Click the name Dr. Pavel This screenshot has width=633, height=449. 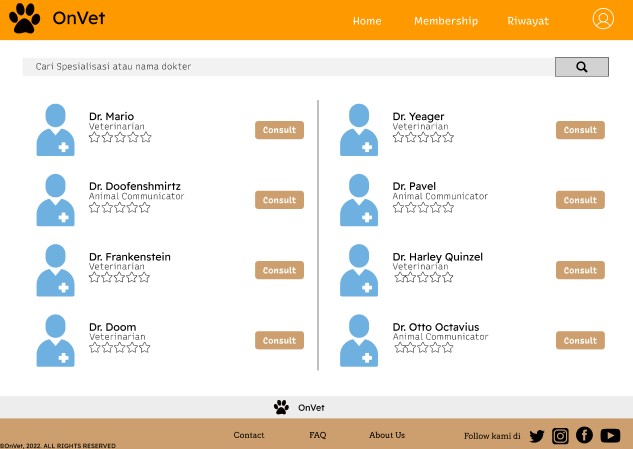[414, 186]
